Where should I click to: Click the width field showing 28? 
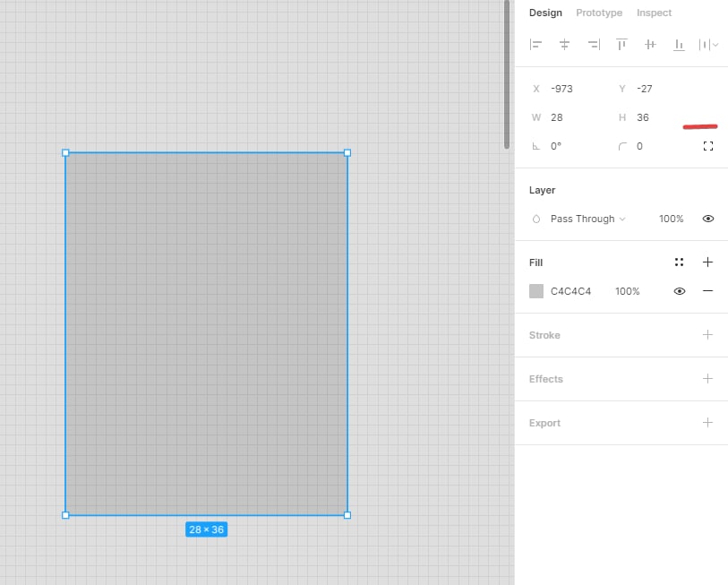[x=571, y=117]
